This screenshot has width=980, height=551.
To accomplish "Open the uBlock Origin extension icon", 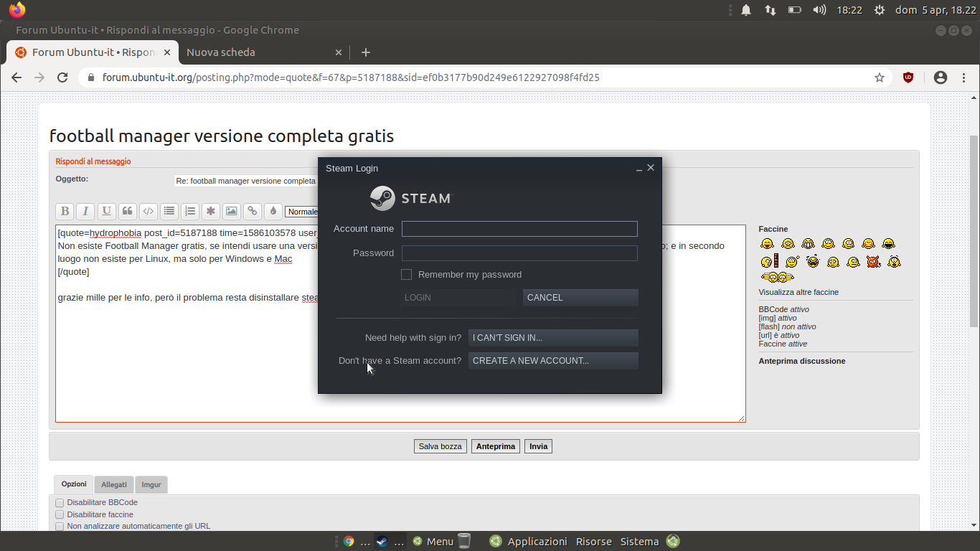I will [908, 77].
